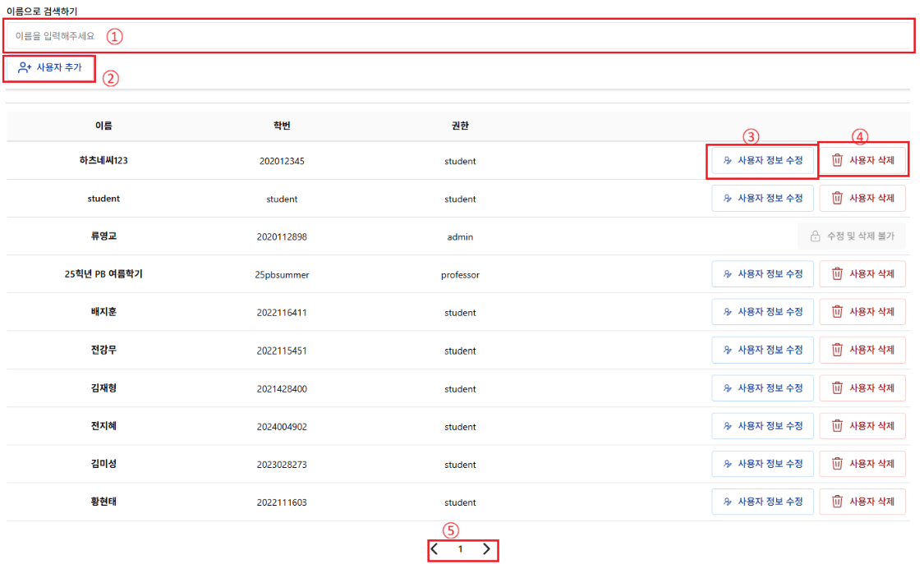Click trash icon in 하츠네씨123 row
The image size is (924, 564).
click(x=837, y=160)
